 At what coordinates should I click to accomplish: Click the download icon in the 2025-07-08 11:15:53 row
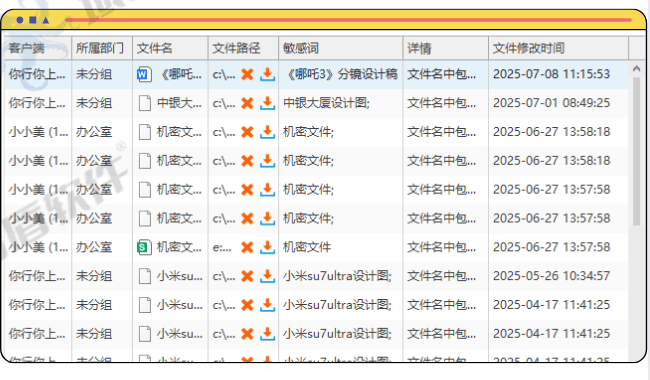click(x=267, y=75)
